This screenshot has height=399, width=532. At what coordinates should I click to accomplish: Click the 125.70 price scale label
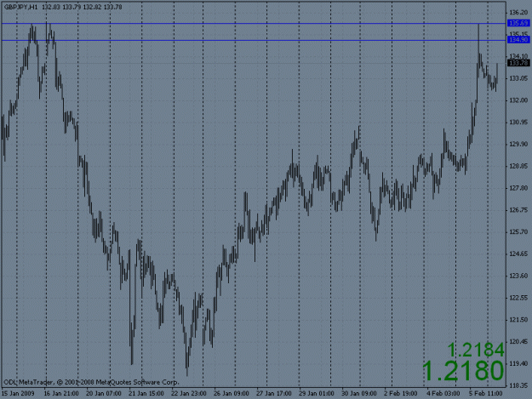pos(518,232)
